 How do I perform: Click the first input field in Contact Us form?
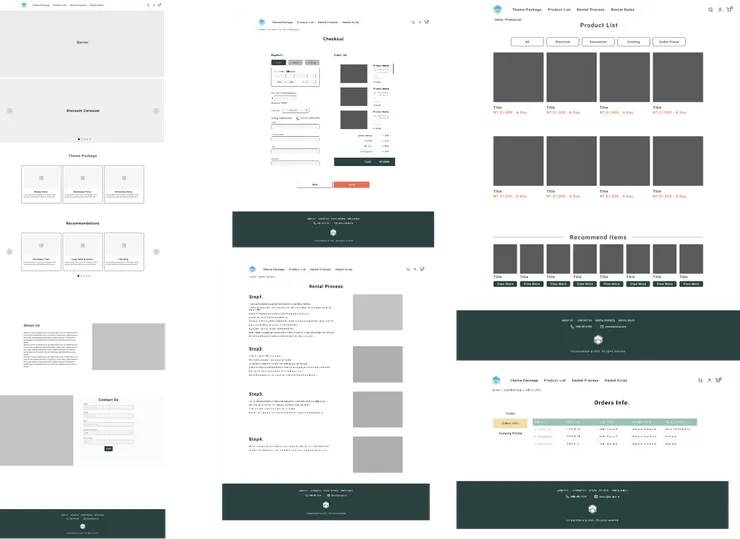[x=109, y=407]
